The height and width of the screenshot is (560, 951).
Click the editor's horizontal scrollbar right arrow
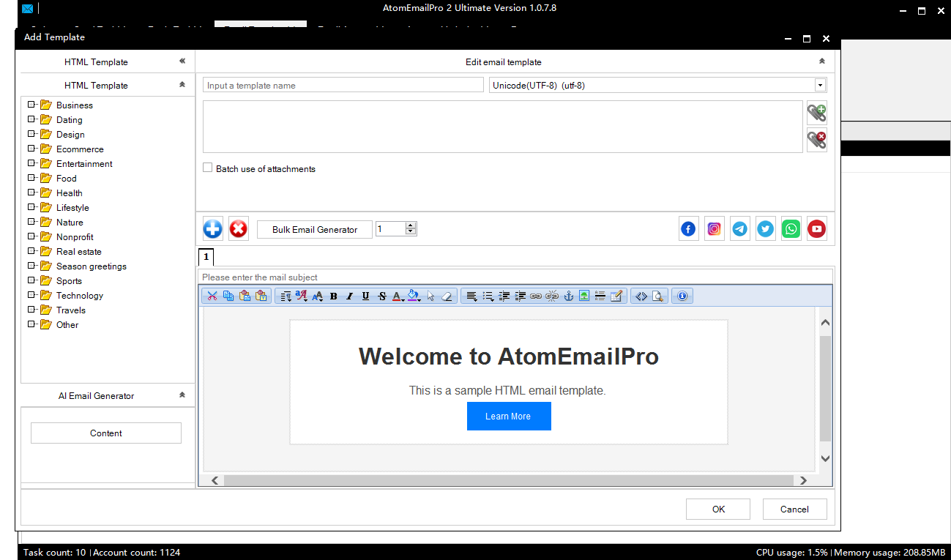pyautogui.click(x=803, y=480)
